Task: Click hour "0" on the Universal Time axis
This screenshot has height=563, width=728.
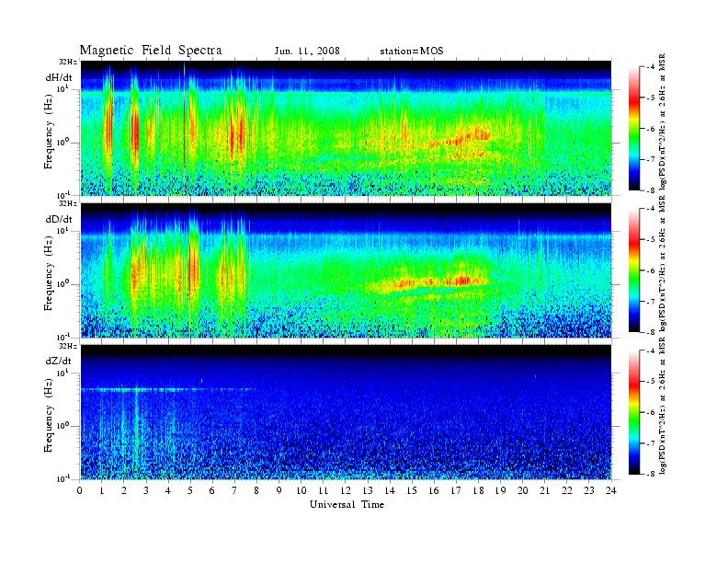Action: coord(80,490)
